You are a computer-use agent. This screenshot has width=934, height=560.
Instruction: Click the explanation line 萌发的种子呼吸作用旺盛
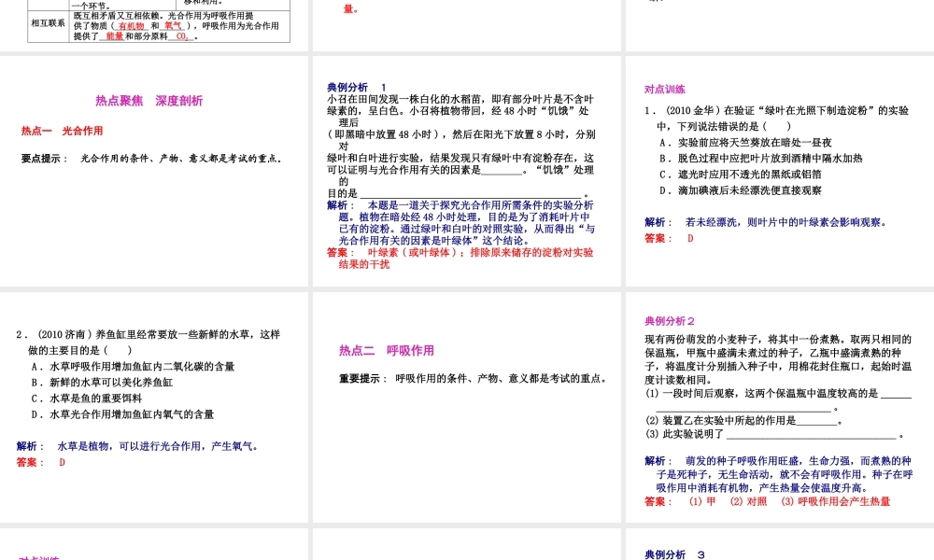(799, 461)
